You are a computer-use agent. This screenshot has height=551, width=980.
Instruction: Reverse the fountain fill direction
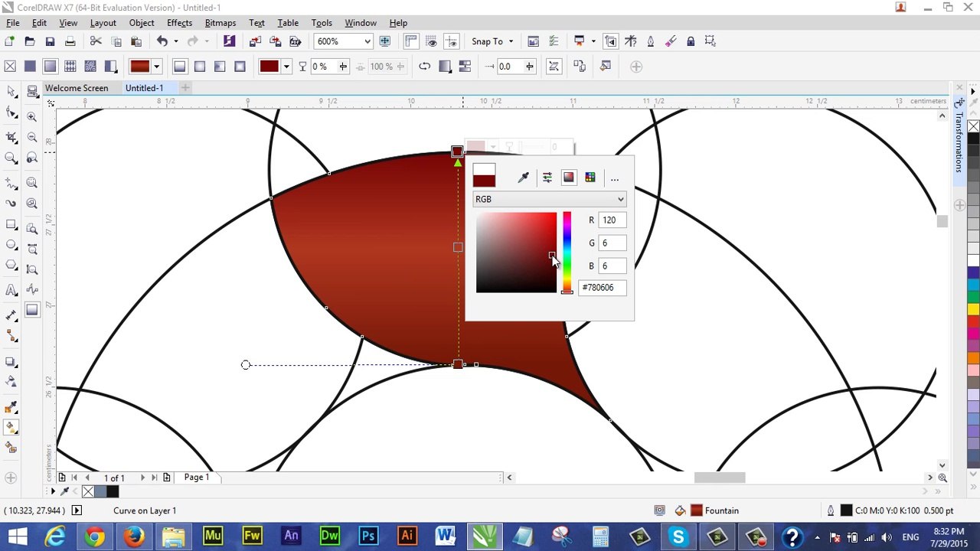click(425, 67)
